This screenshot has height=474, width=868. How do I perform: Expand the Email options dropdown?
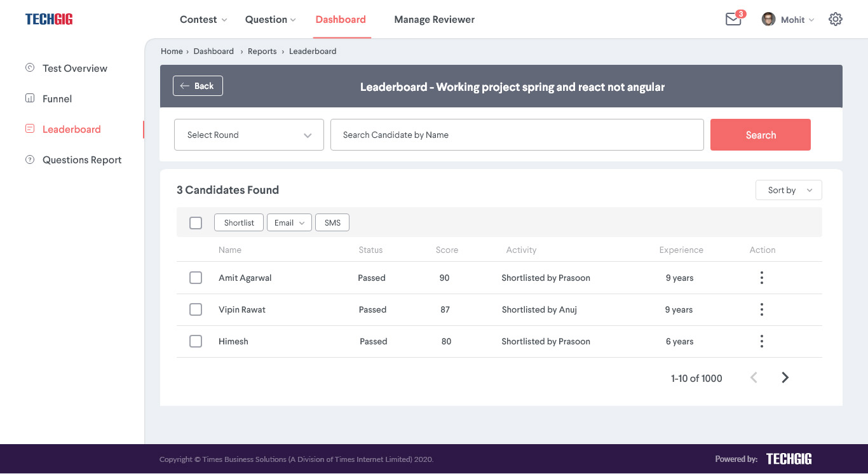click(x=289, y=222)
